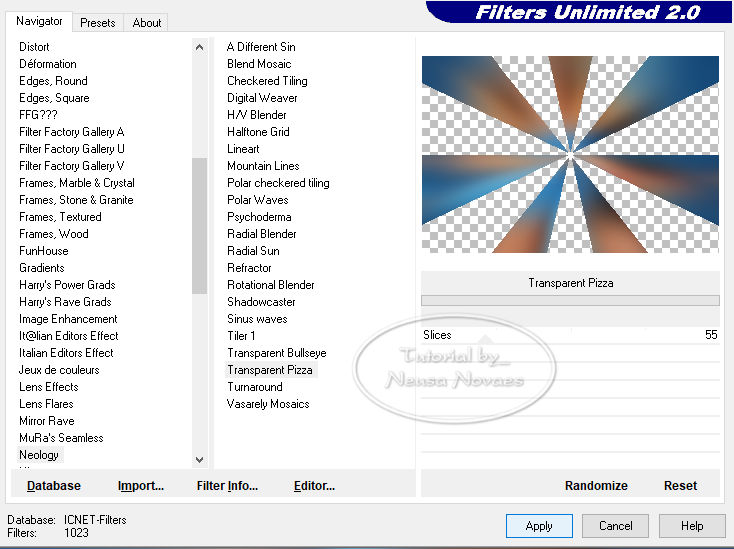This screenshot has height=549, width=734.
Task: Open the Database button
Action: pos(54,485)
